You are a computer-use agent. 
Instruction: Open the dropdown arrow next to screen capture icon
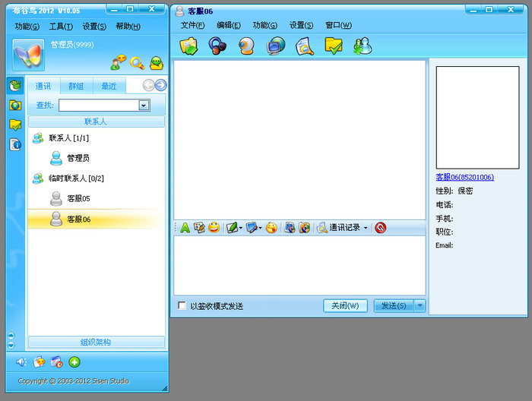pos(260,228)
